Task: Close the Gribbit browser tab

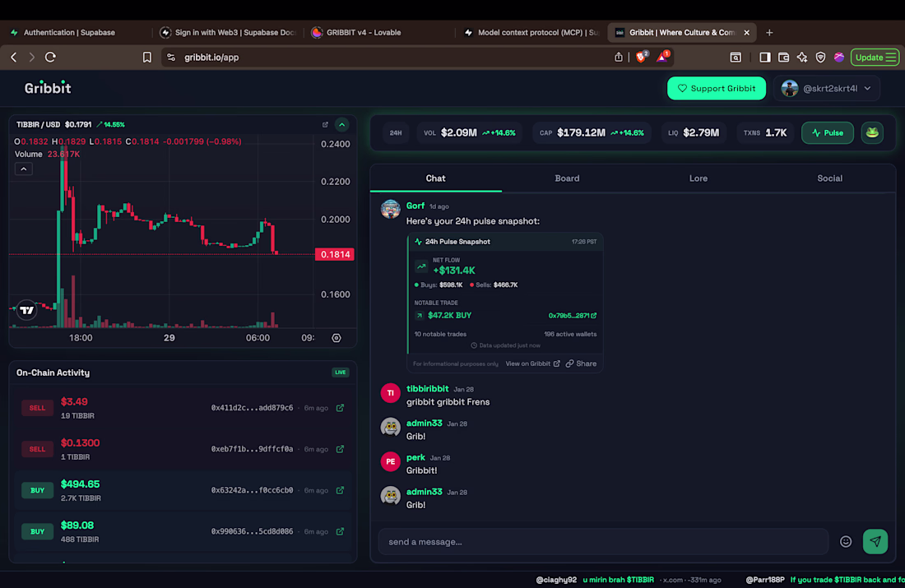Action: tap(746, 32)
